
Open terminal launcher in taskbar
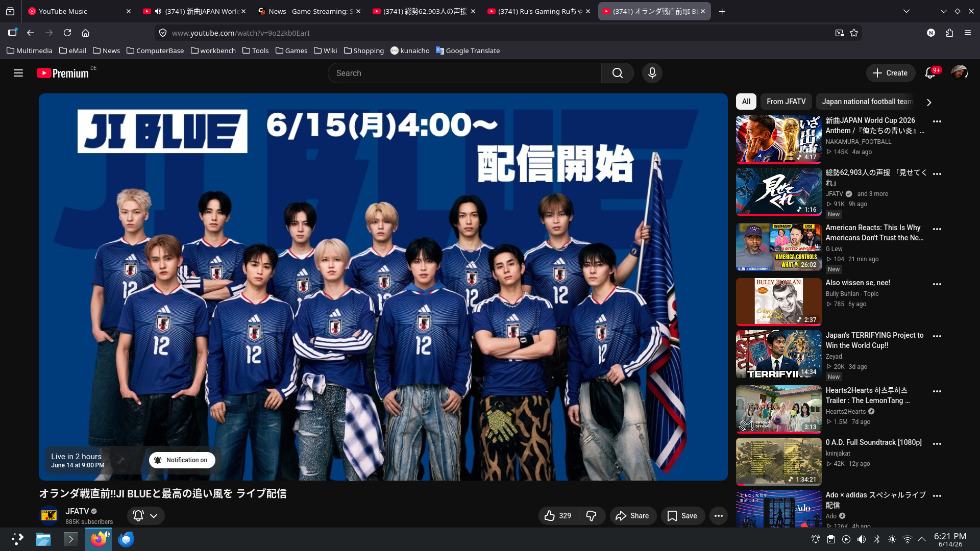(71, 539)
